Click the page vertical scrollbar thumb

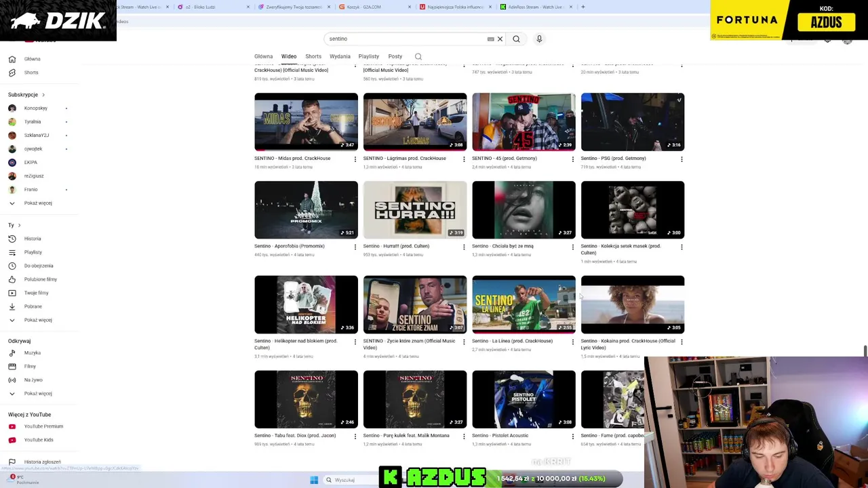coord(865,350)
